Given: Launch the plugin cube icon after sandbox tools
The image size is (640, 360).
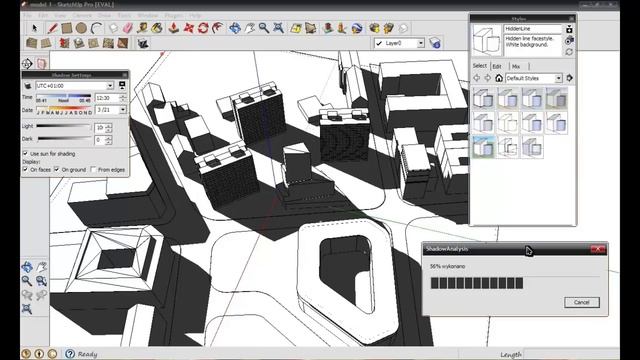Looking at the screenshot, I should click(x=142, y=43).
